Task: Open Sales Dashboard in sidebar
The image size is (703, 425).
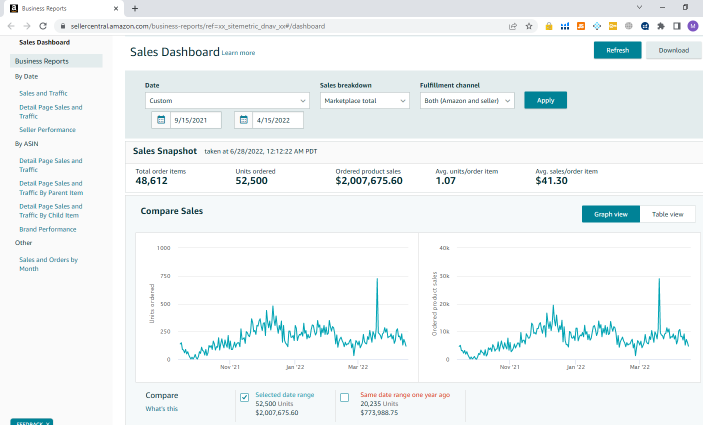Action: click(44, 42)
